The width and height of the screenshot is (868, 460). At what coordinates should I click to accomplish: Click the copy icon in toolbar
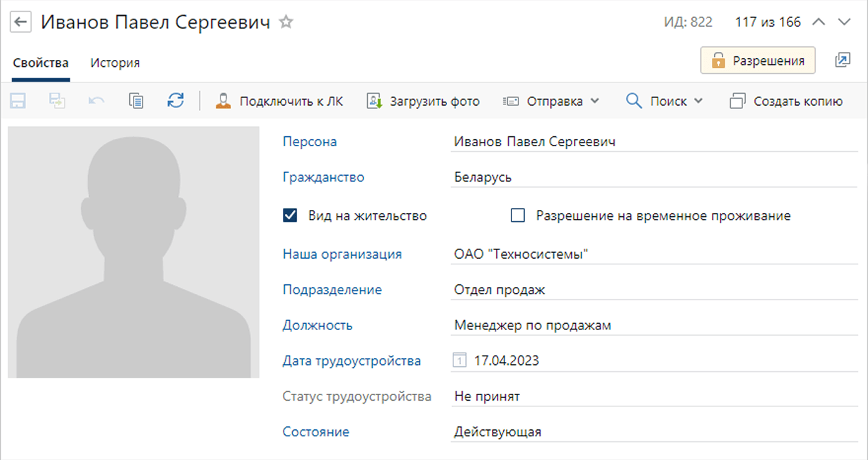click(136, 101)
